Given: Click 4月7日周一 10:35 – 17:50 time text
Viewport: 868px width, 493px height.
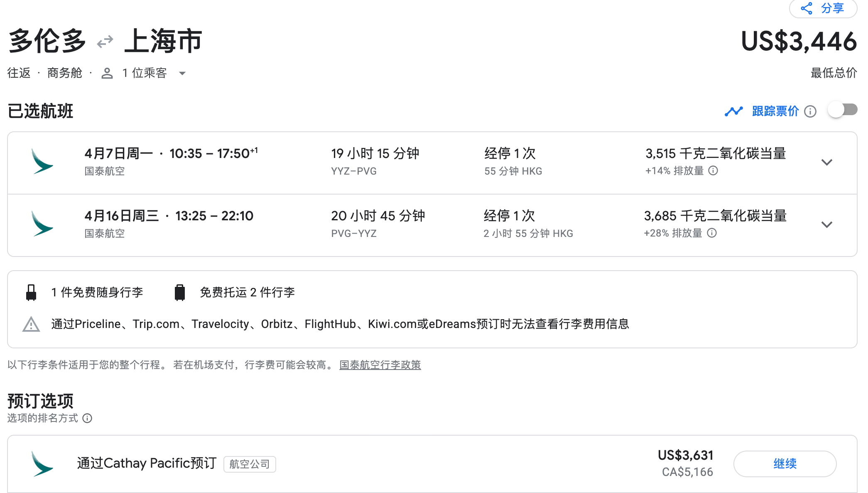Looking at the screenshot, I should [x=171, y=154].
